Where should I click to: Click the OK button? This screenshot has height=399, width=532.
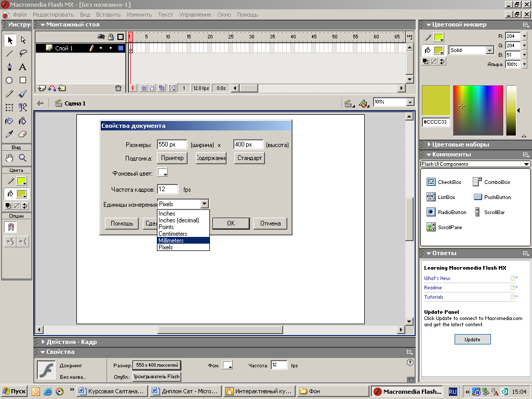231,223
